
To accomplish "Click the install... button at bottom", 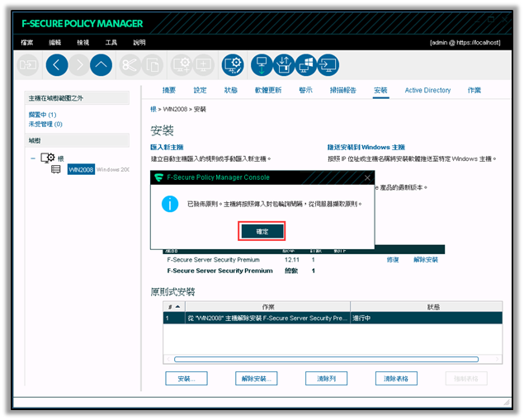I will [186, 379].
